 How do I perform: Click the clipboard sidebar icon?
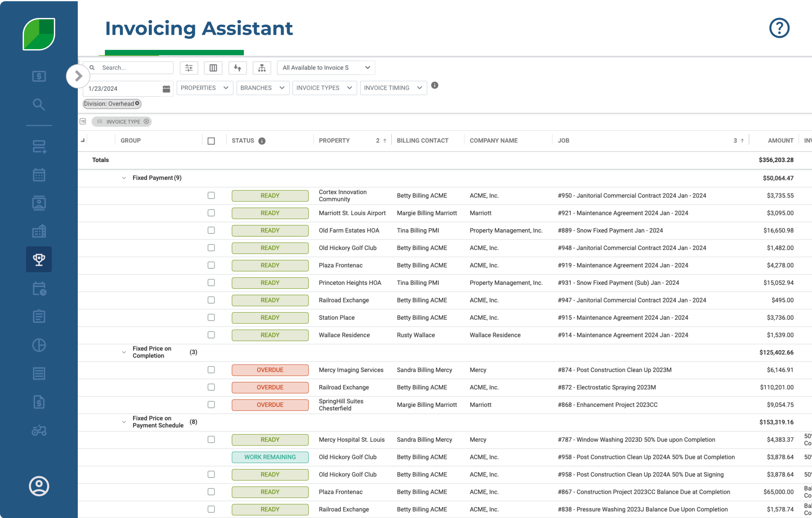point(39,316)
